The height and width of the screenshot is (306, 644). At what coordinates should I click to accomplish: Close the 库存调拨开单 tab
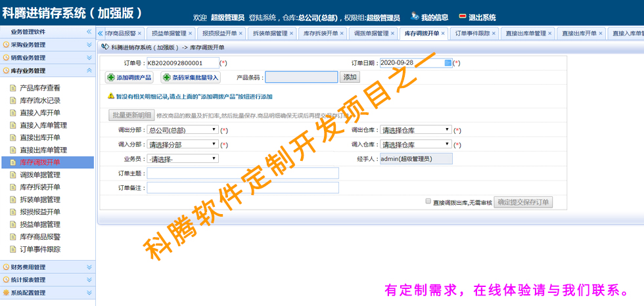pos(443,33)
